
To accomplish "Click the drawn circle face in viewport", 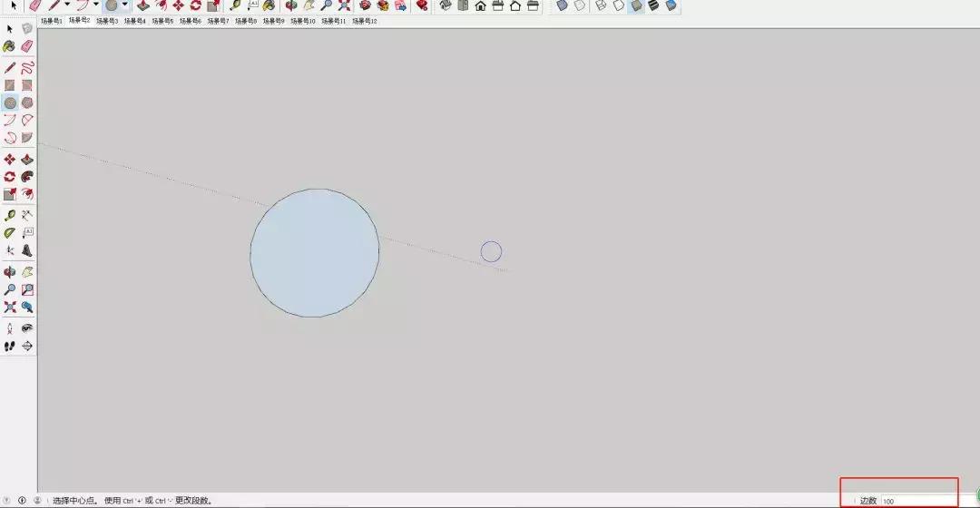I will point(314,253).
